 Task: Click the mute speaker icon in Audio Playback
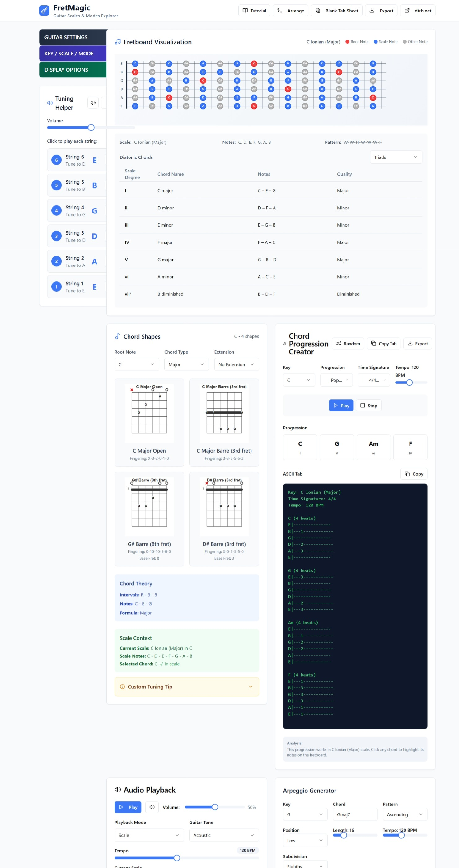tap(152, 807)
